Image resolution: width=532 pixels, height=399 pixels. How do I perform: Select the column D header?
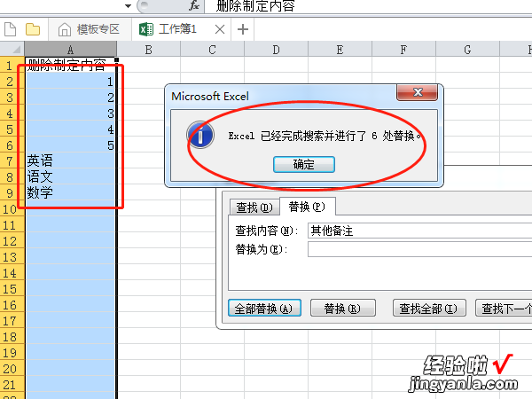click(276, 50)
